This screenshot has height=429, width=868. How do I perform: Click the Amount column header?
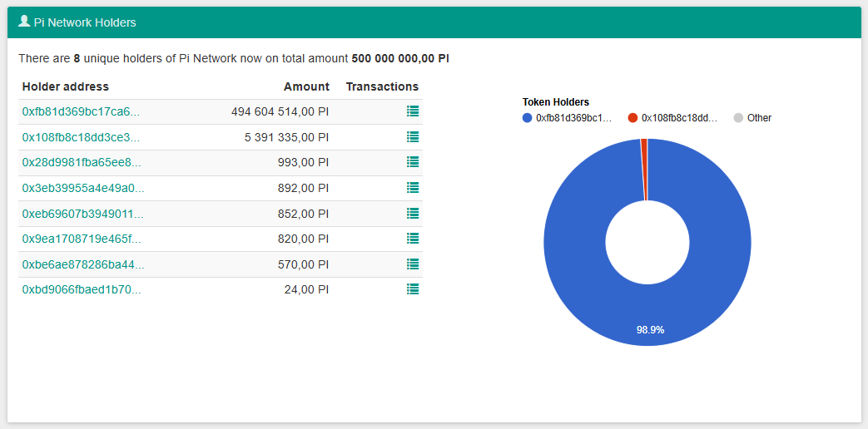point(307,86)
